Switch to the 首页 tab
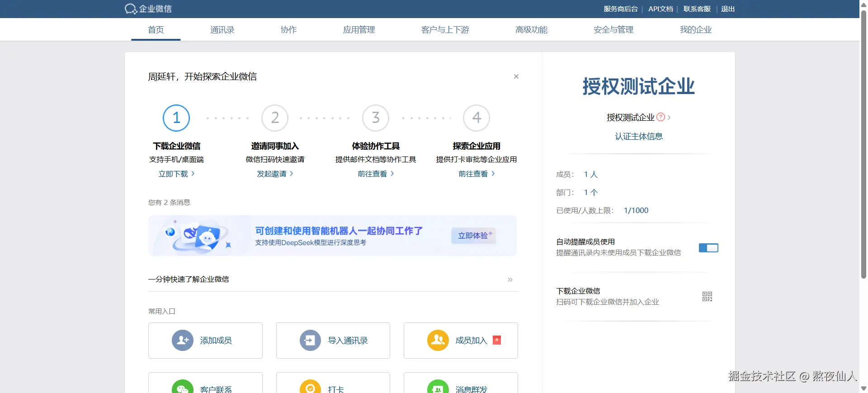This screenshot has width=868, height=393. coord(156,30)
